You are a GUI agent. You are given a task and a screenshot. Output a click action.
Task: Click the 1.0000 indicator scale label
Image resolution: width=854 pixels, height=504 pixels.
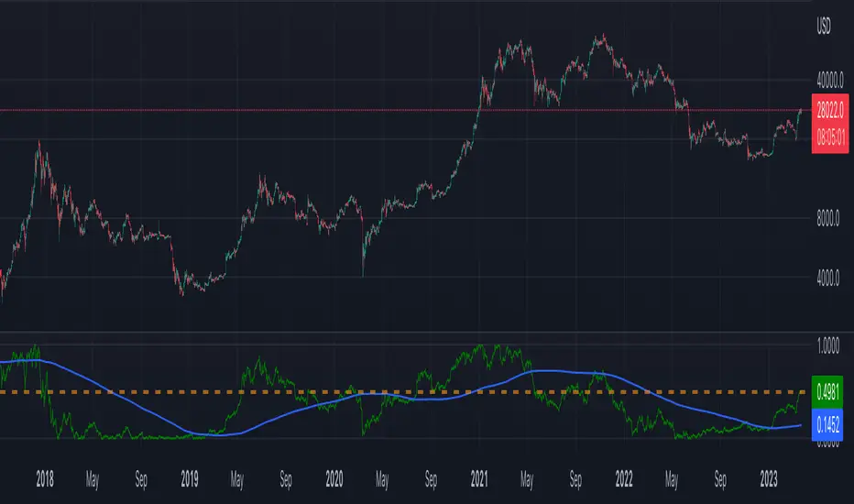click(827, 346)
